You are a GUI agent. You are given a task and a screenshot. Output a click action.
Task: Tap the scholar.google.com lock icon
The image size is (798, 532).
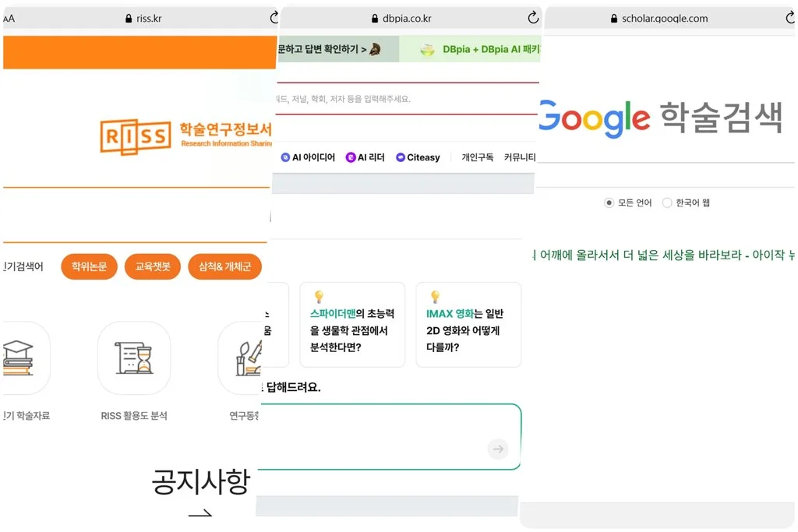(x=614, y=19)
